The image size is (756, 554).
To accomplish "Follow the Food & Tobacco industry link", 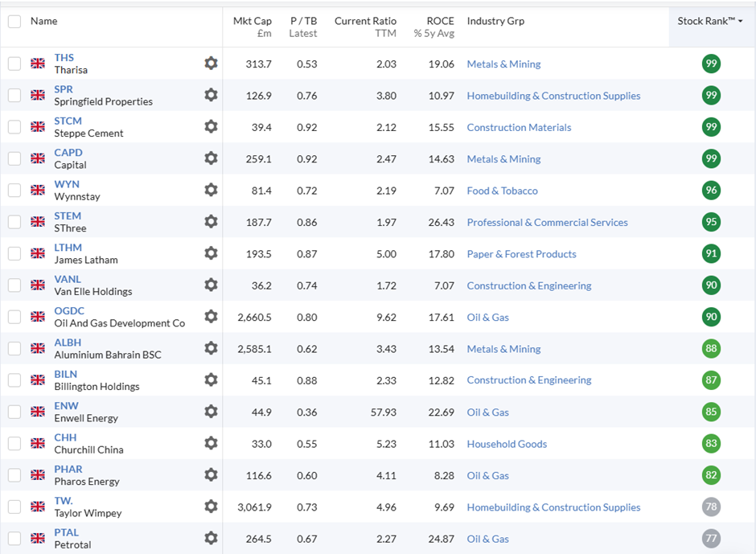I will tap(502, 191).
